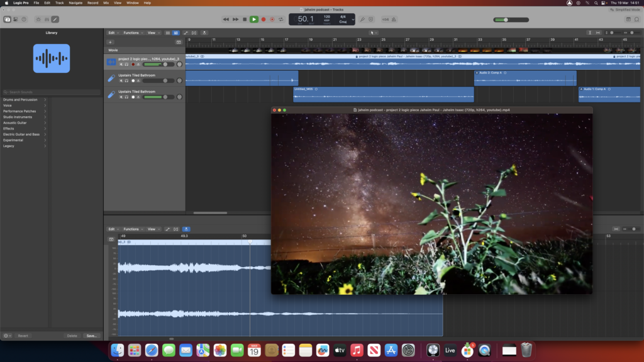The image size is (644, 362).
Task: Open the Navigate menu in menu bar
Action: tap(75, 3)
